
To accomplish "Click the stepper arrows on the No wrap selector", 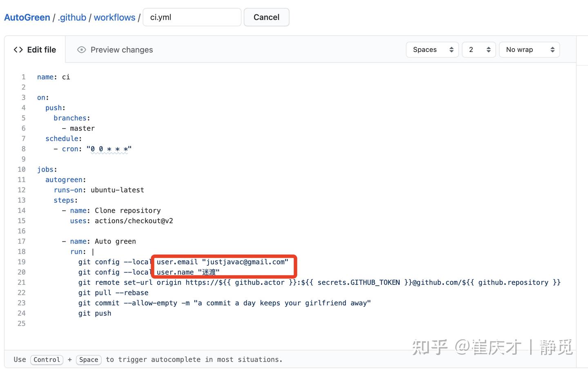I will pos(553,49).
